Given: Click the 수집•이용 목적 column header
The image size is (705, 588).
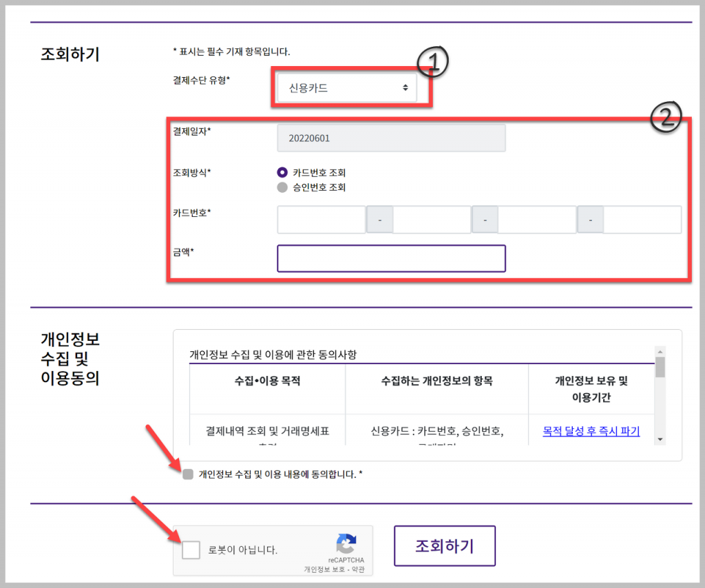Looking at the screenshot, I should [x=267, y=381].
